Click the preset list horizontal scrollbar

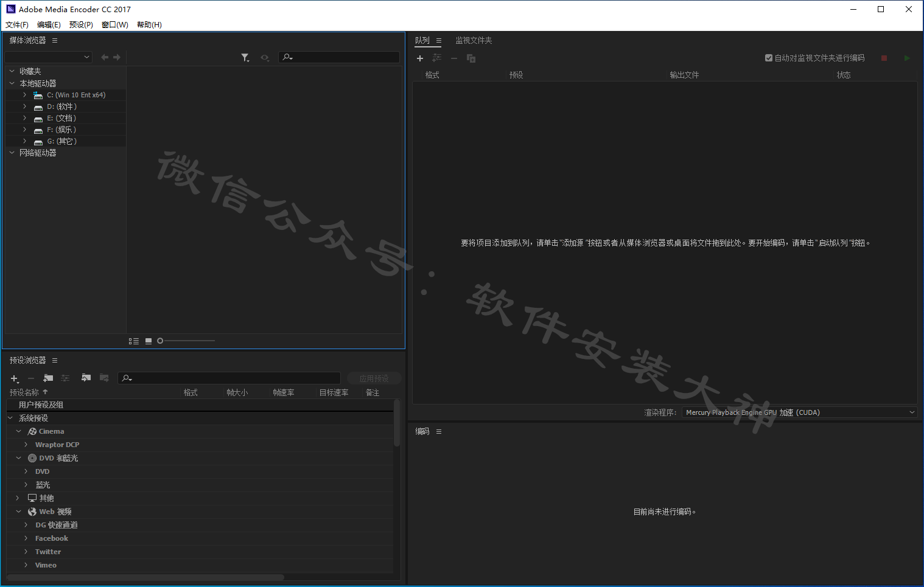coord(145,577)
